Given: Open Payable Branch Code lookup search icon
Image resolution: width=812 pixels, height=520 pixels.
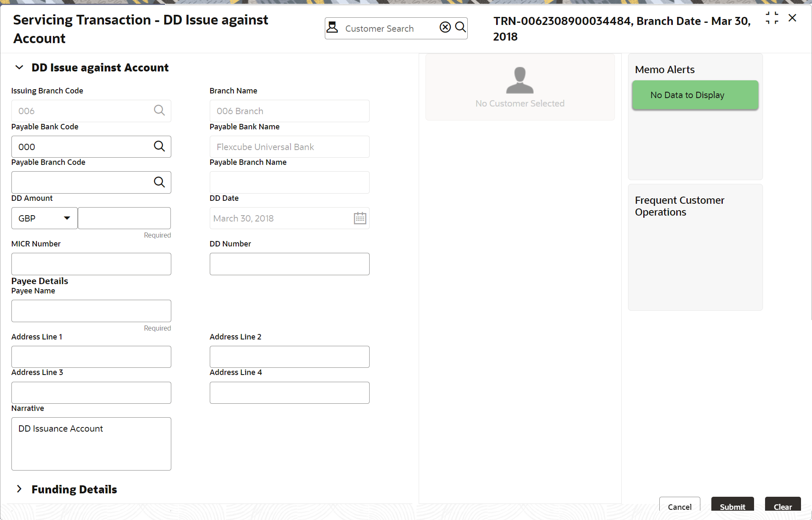Looking at the screenshot, I should (x=159, y=182).
